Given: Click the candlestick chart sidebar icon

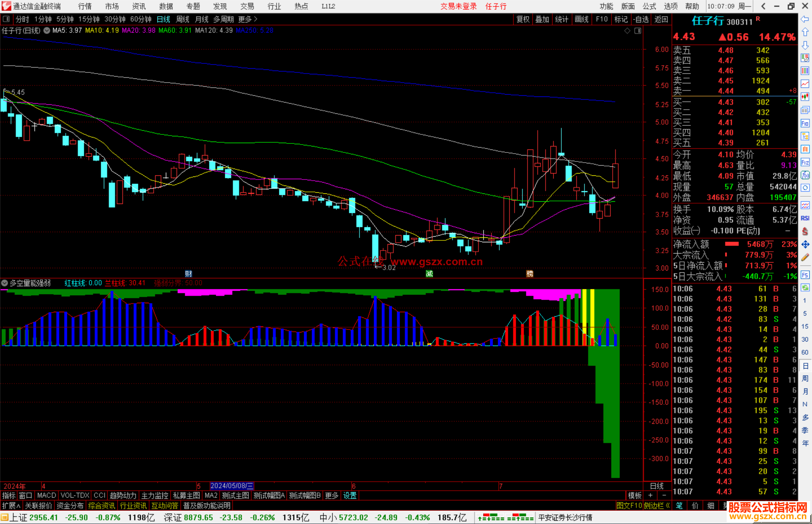Looking at the screenshot, I should click(x=805, y=97).
